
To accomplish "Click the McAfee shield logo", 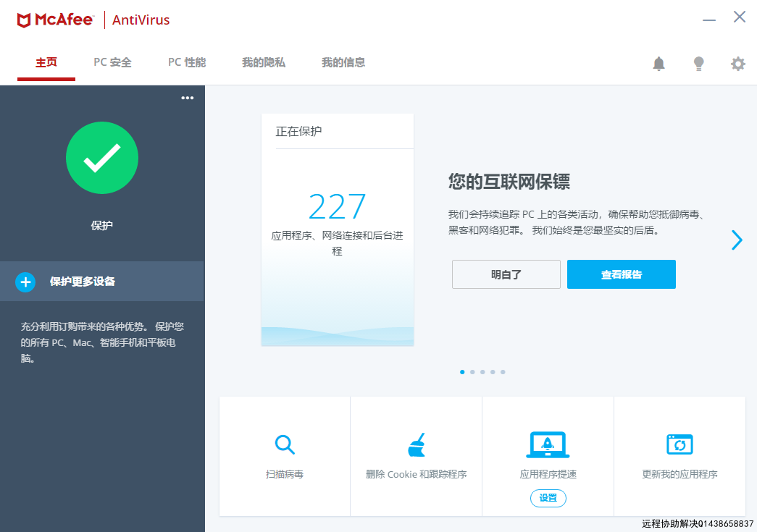I will click(x=24, y=20).
